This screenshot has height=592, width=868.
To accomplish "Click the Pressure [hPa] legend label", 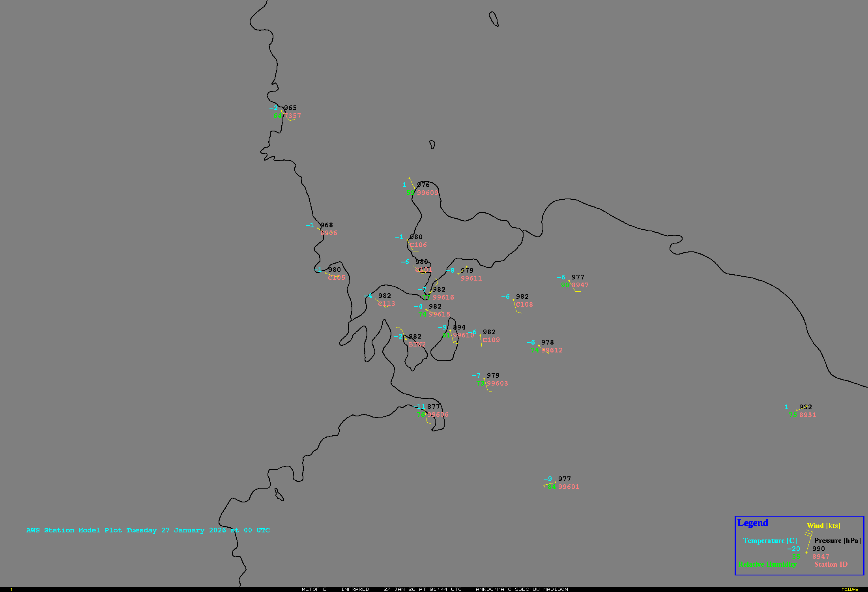I will 837,541.
